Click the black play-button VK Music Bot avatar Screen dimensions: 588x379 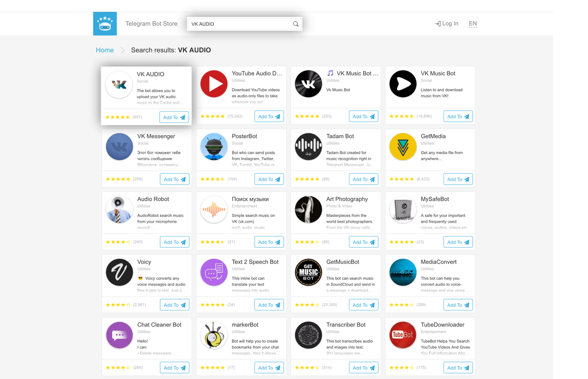(403, 84)
